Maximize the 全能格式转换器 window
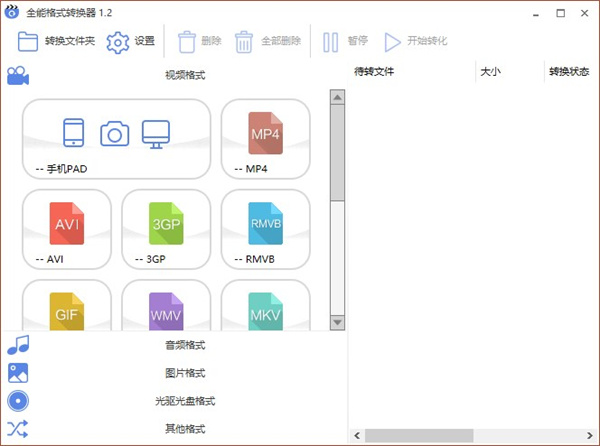The width and height of the screenshot is (600, 446). click(561, 13)
